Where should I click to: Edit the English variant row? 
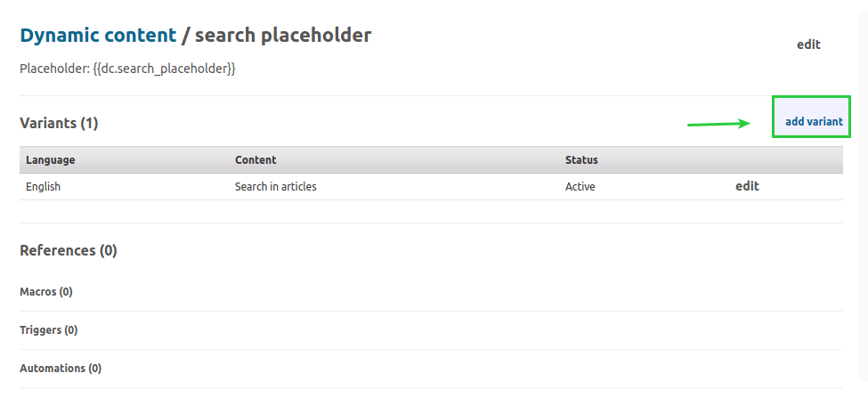pyautogui.click(x=747, y=186)
